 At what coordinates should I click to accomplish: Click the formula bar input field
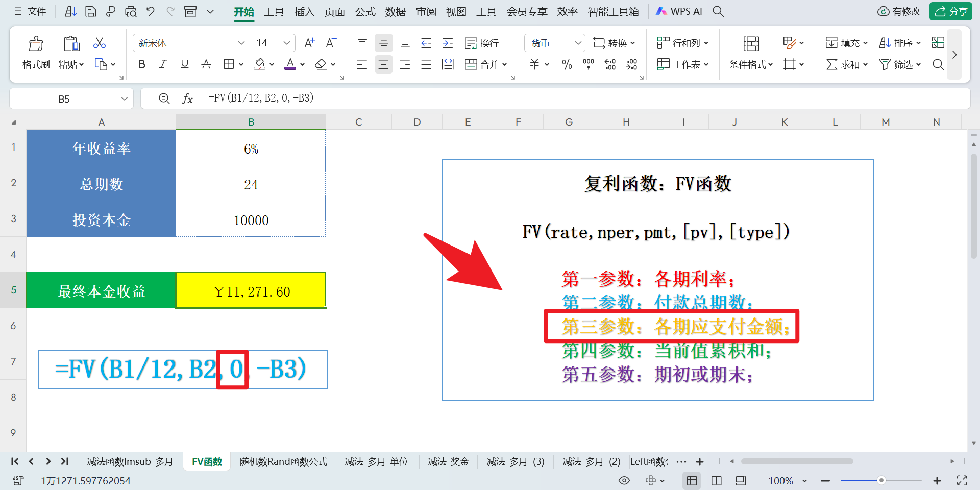click(x=587, y=99)
